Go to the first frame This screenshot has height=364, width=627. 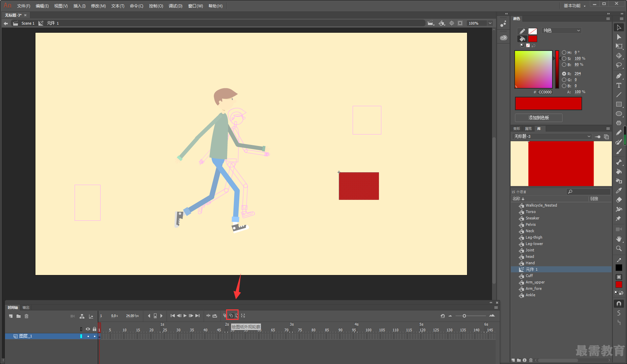[x=173, y=316]
